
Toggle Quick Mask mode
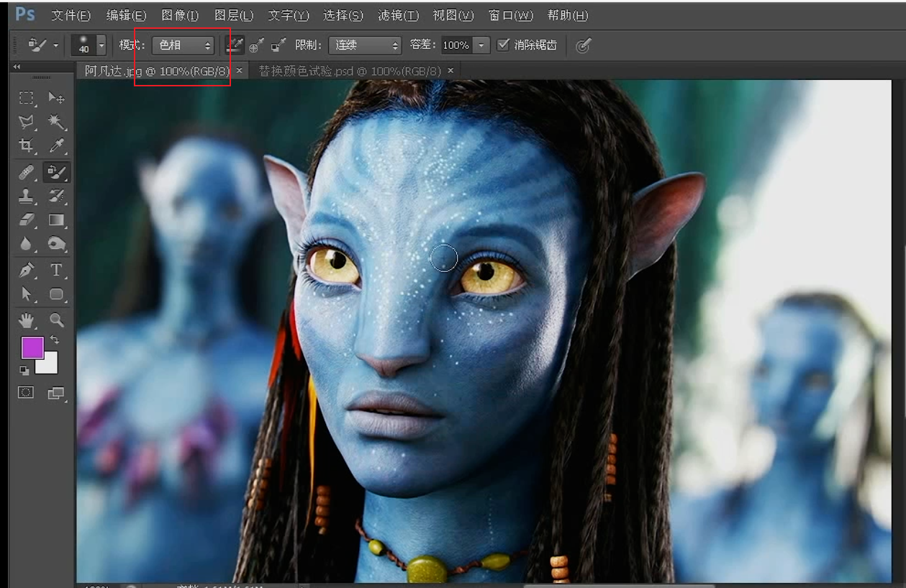26,393
